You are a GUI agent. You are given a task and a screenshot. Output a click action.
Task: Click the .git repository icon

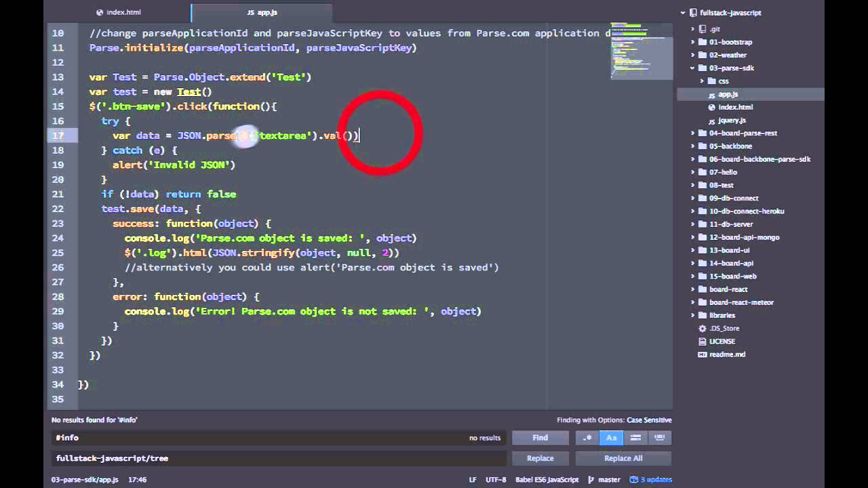coord(703,29)
